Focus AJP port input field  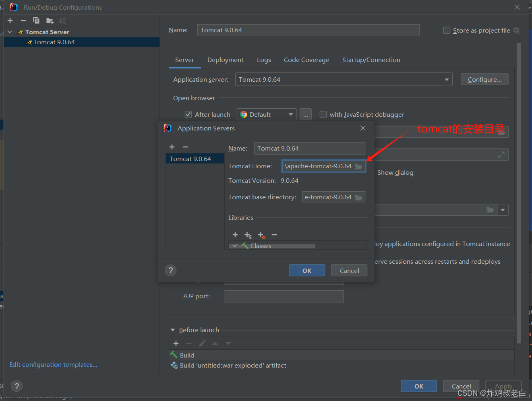[x=284, y=296]
